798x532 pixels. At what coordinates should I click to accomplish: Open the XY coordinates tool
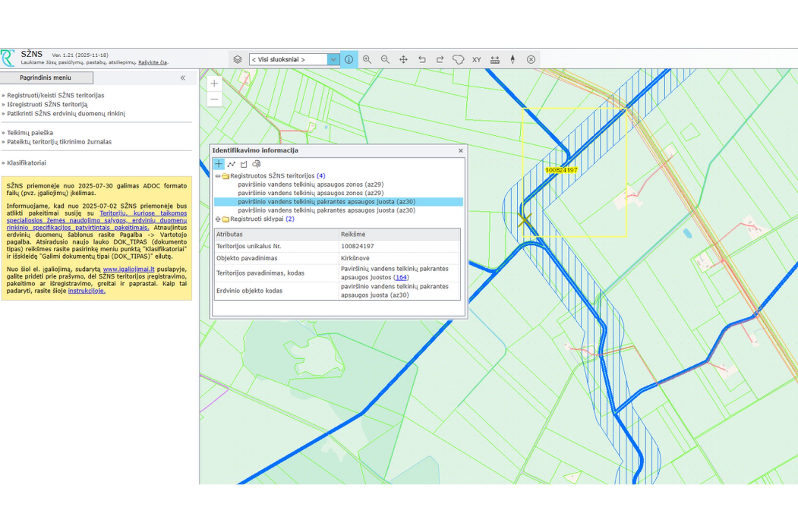[476, 59]
